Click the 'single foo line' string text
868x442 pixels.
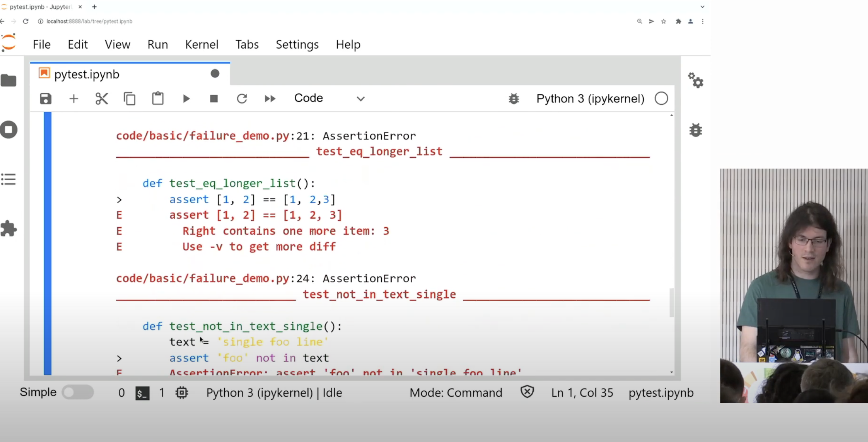click(273, 342)
